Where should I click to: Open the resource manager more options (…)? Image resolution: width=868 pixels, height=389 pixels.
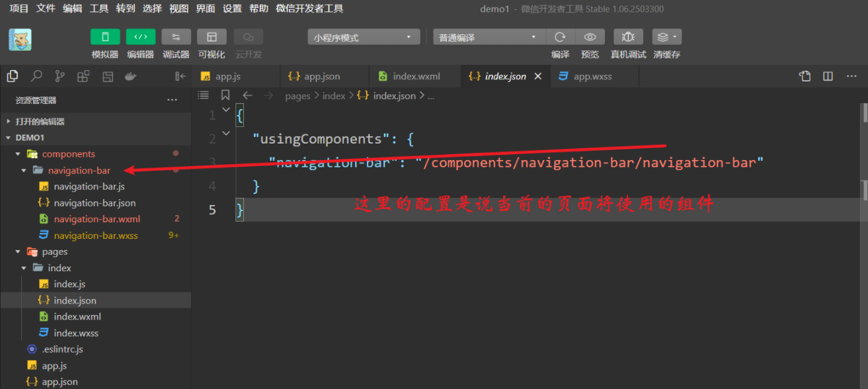point(172,100)
